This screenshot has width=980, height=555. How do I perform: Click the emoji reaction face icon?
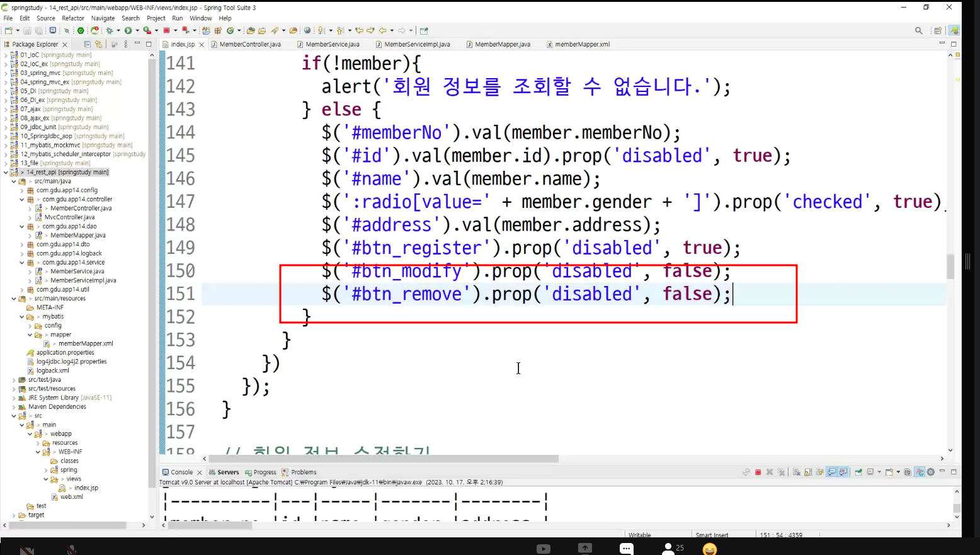[x=710, y=549]
